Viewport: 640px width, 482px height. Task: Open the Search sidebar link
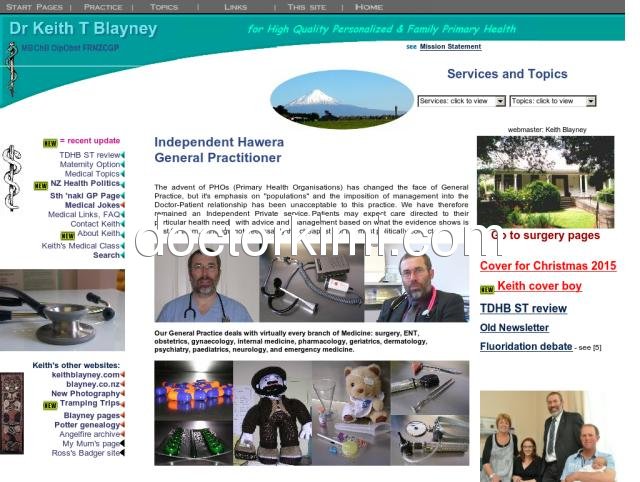pyautogui.click(x=107, y=255)
